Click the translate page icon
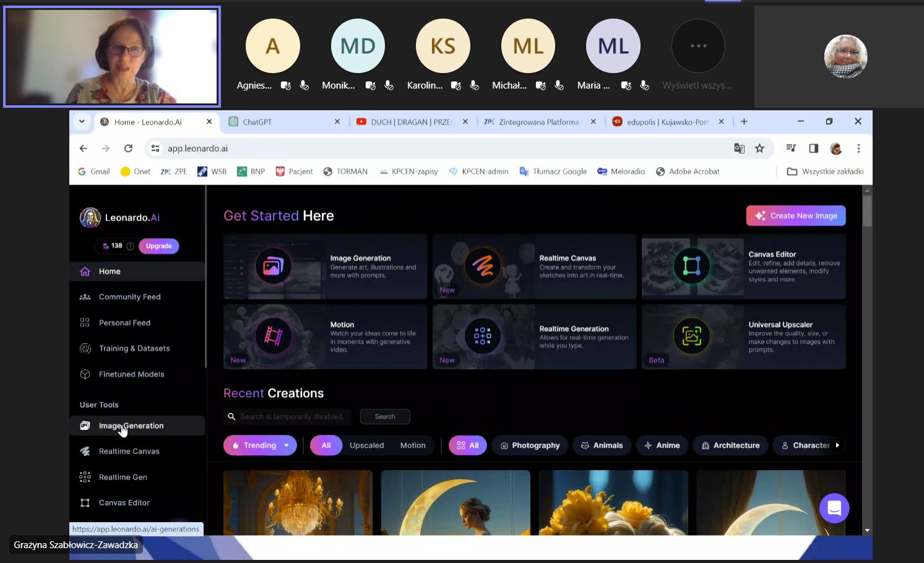Viewport: 924px width, 563px height. [739, 149]
